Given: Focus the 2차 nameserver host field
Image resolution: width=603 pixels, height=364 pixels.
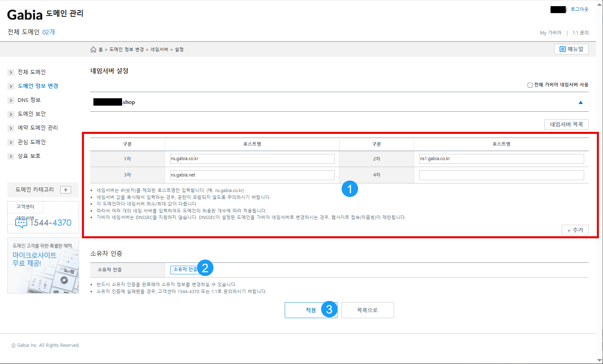Looking at the screenshot, I should tap(502, 159).
